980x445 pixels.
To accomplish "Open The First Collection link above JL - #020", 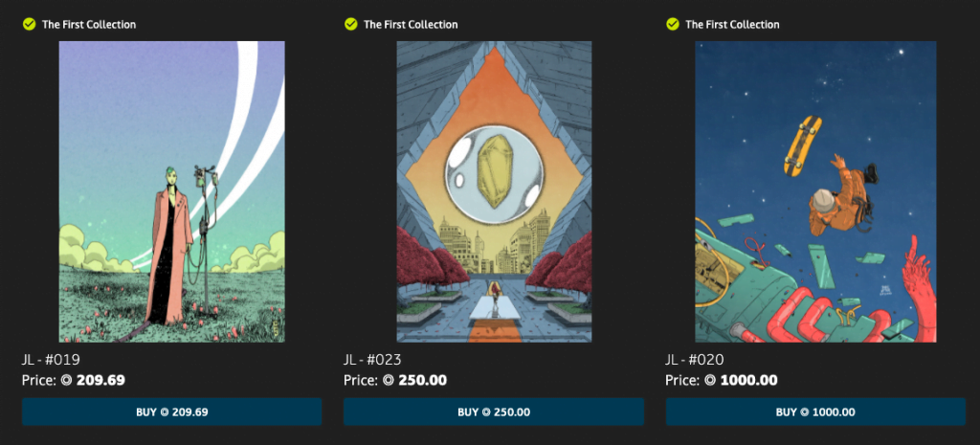I will [x=732, y=24].
